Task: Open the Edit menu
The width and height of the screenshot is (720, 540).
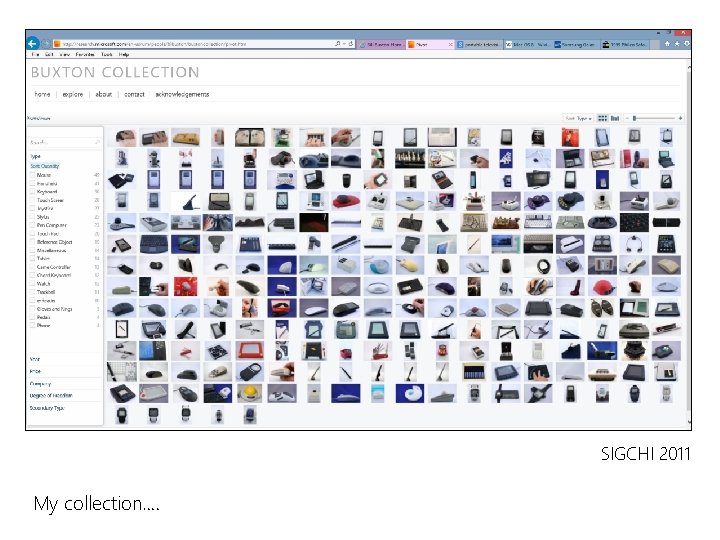Action: coord(49,54)
